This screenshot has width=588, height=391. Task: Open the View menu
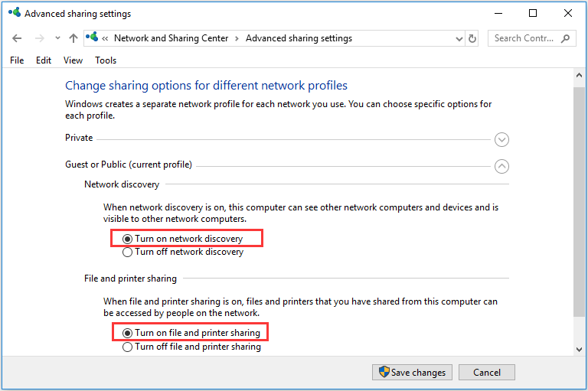point(73,60)
